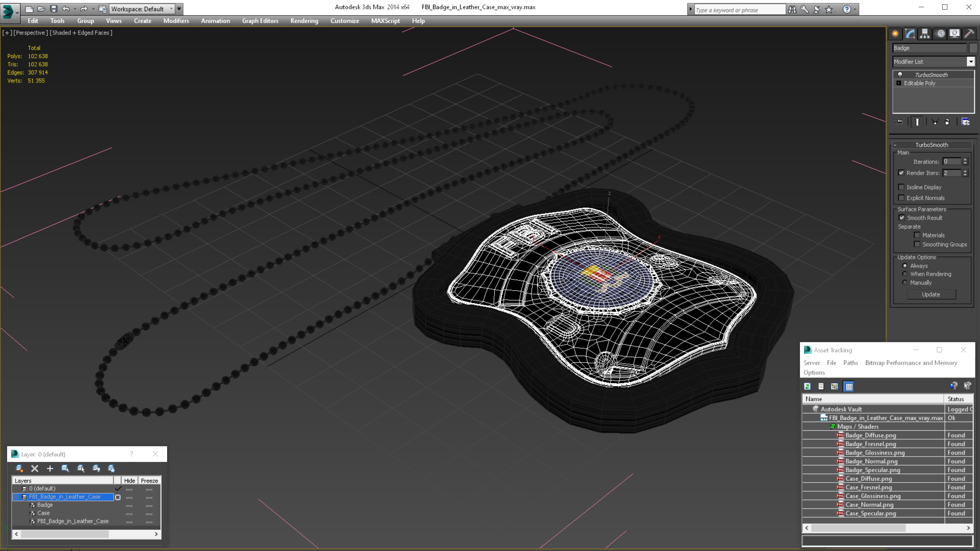Open the Rendering menu
980x551 pixels.
pos(304,21)
